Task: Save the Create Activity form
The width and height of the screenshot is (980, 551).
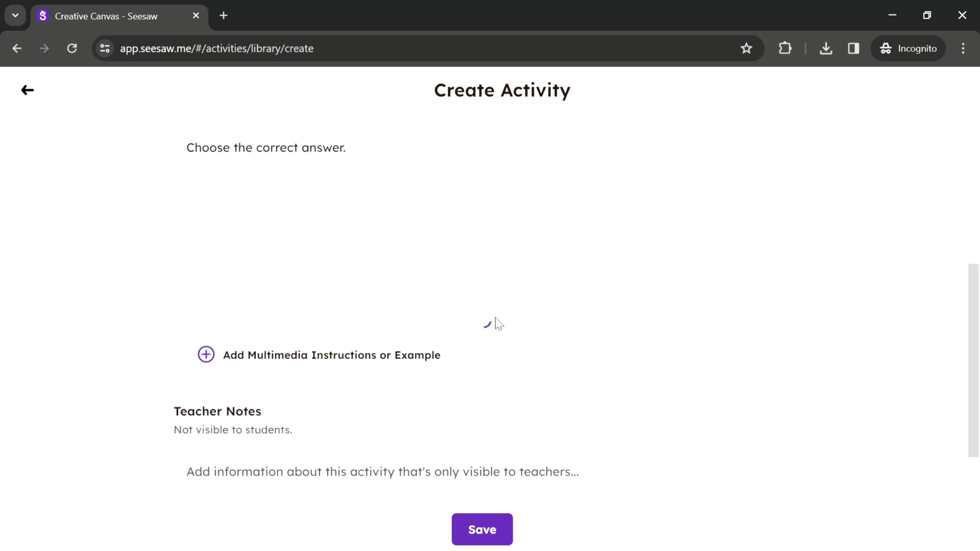Action: tap(482, 530)
